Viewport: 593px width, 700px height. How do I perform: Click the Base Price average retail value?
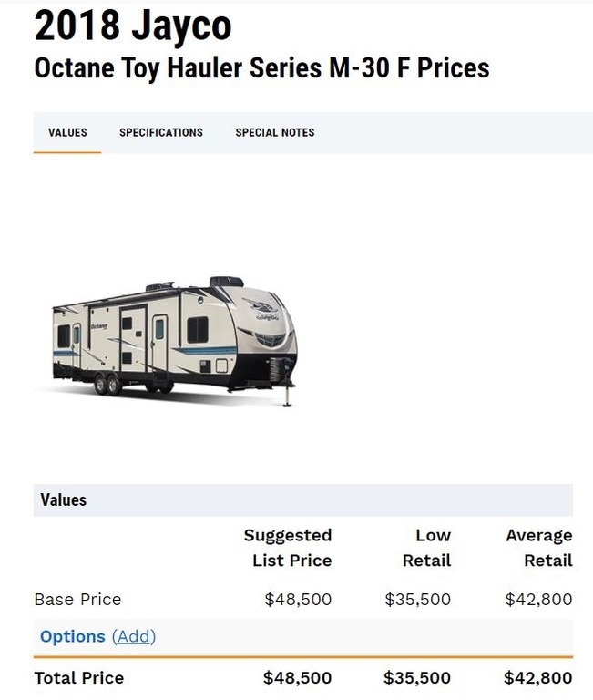[x=538, y=599]
